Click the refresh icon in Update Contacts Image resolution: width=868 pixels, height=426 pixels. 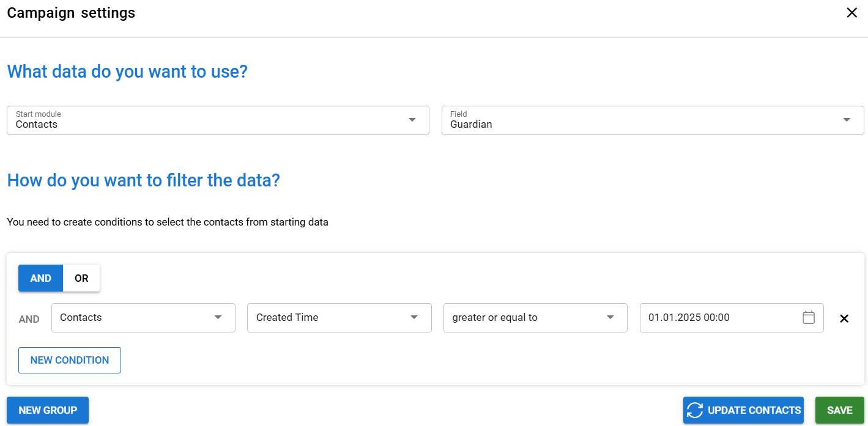(x=695, y=410)
